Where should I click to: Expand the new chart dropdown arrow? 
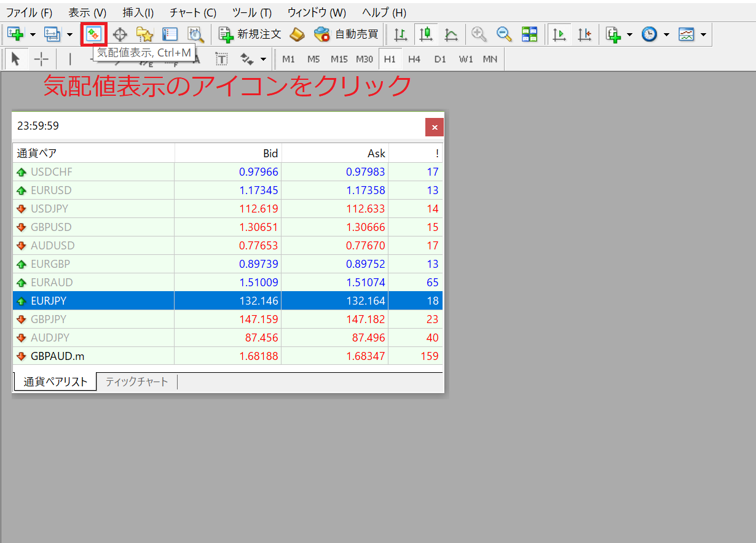pos(33,34)
